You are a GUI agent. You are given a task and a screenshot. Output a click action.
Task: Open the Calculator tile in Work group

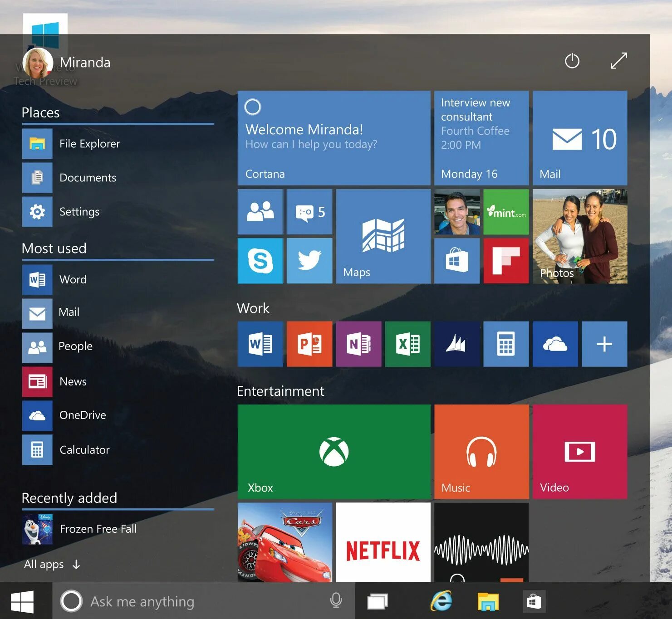pyautogui.click(x=506, y=344)
